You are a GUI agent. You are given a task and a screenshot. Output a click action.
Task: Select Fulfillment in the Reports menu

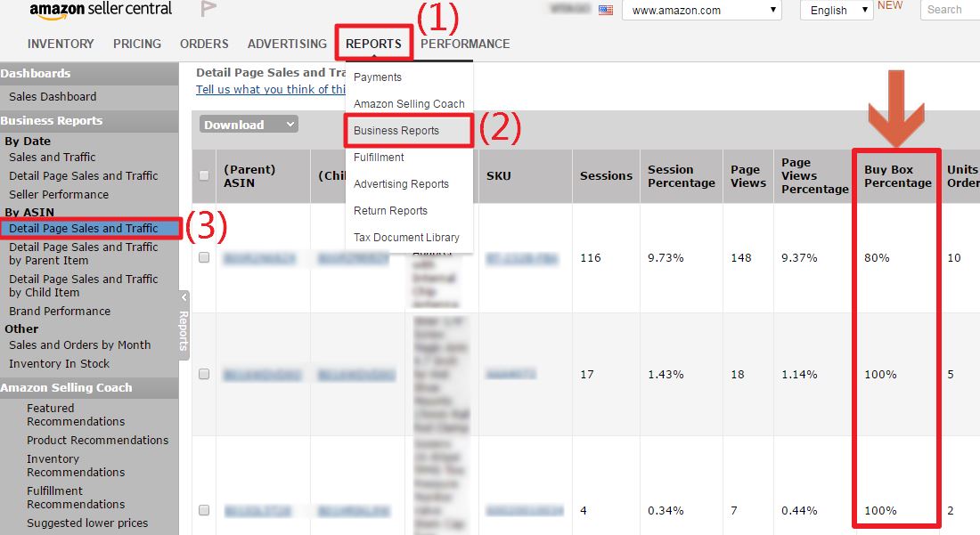pos(379,158)
